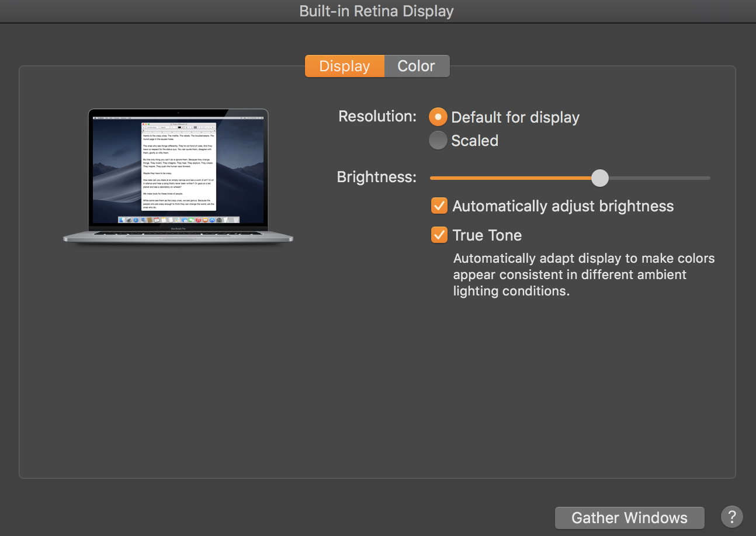Click the Built-in Retina Display window title

tap(376, 11)
